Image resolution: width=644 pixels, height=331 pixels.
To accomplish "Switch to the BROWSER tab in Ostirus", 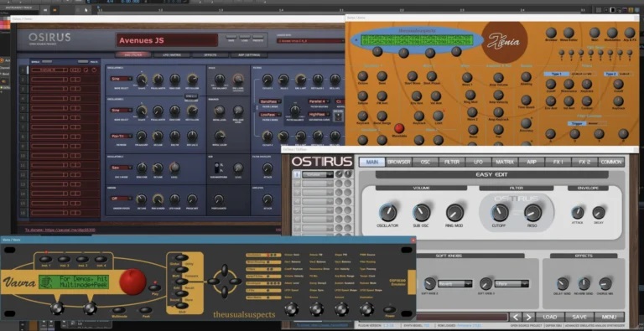I will pos(399,162).
